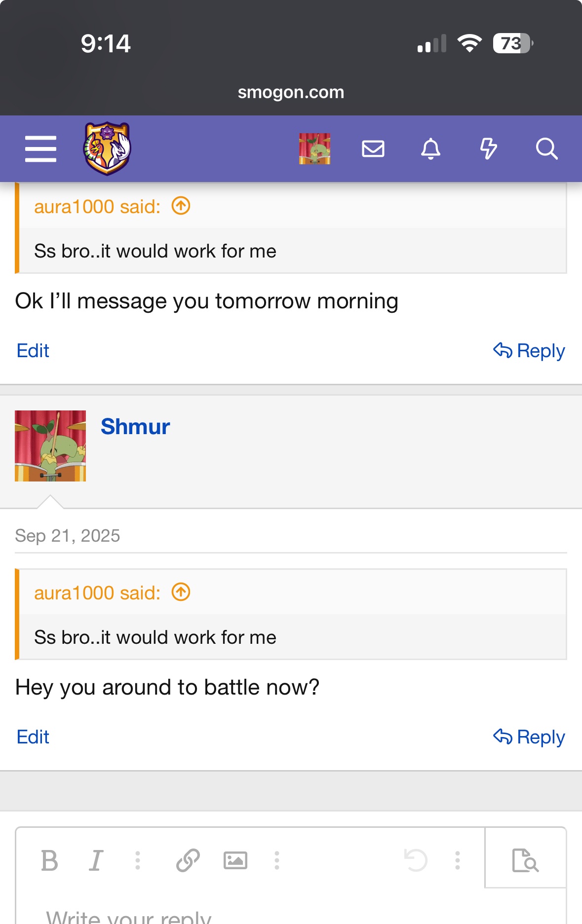The height and width of the screenshot is (924, 582).
Task: Edit the "Ok I'll message you" post
Action: 33,351
